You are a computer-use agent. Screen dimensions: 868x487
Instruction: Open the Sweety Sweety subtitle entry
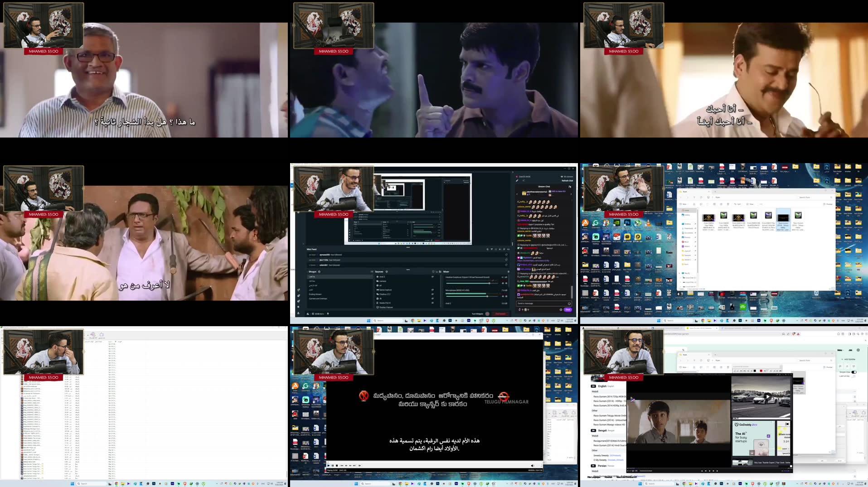click(601, 455)
